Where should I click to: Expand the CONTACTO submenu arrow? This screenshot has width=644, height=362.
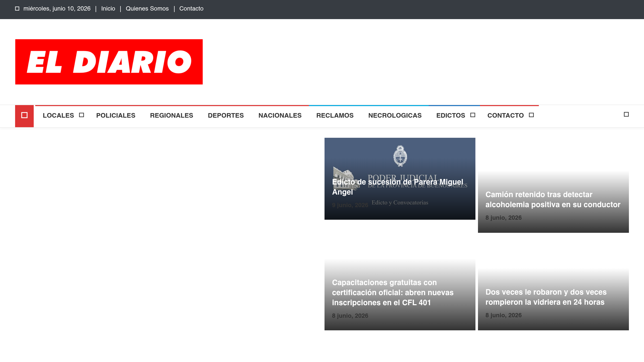tap(531, 115)
